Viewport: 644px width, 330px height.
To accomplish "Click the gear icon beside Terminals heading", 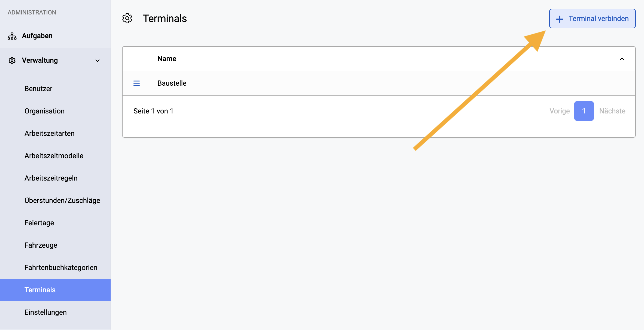I will tap(127, 19).
